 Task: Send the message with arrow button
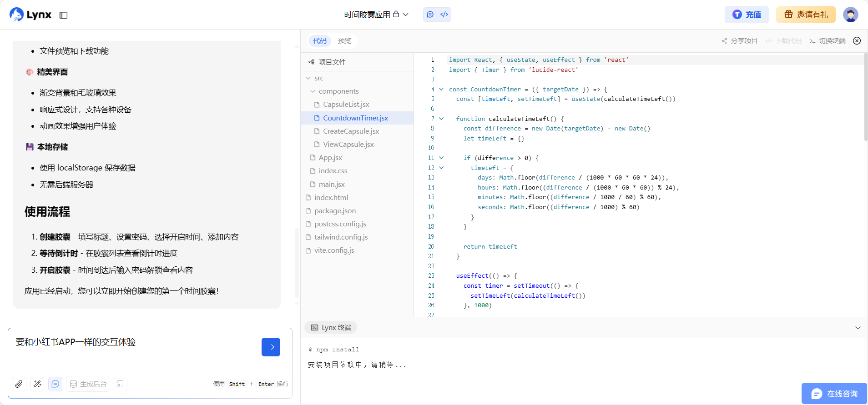[x=271, y=347]
